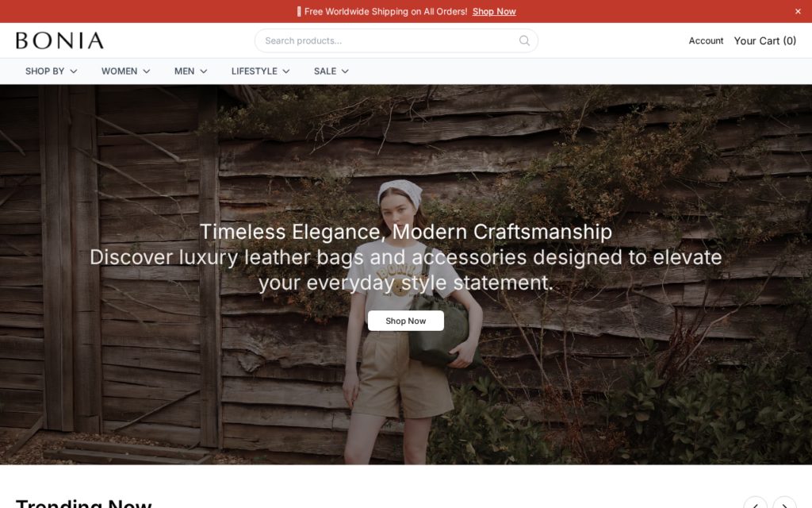Follow the Shop Now link in banner
This screenshot has height=508, width=812.
494,11
